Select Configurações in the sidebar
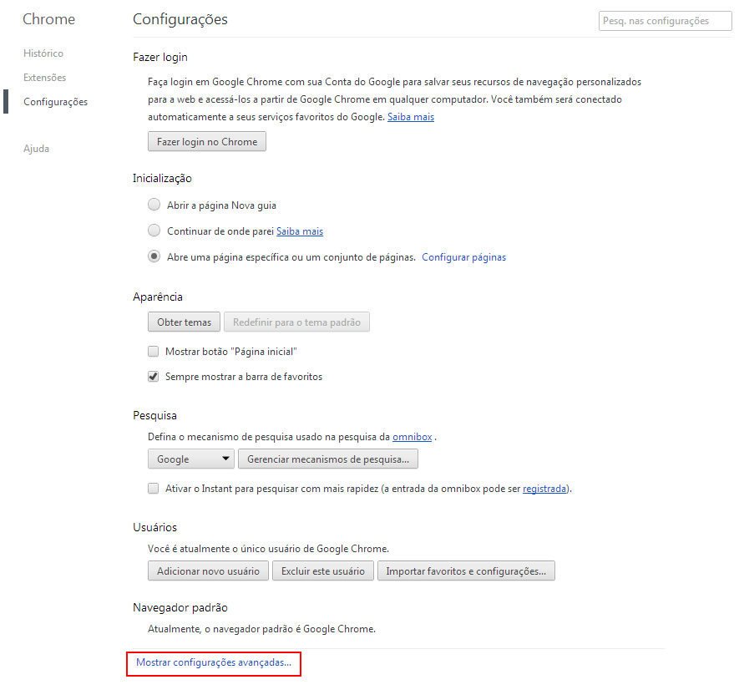Image resolution: width=744 pixels, height=700 pixels. click(55, 101)
